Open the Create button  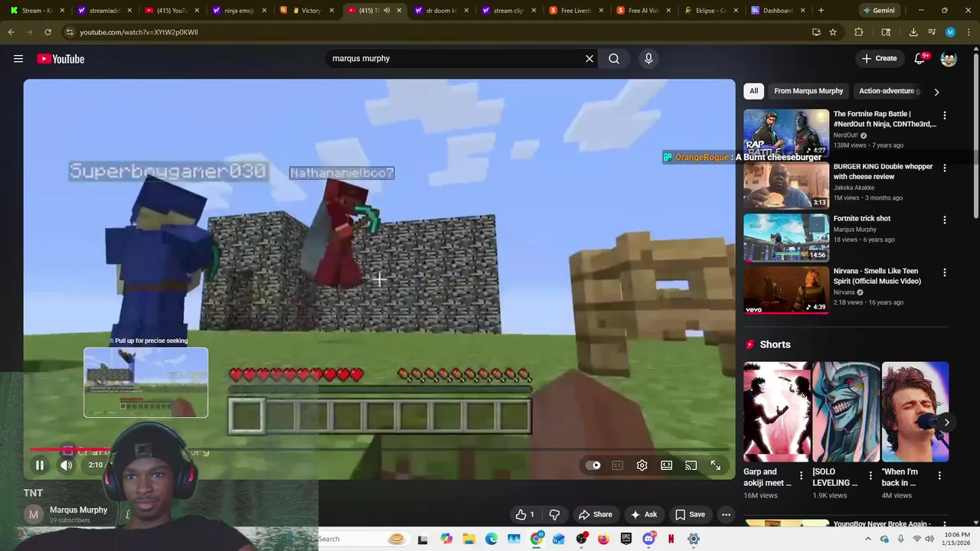pyautogui.click(x=879, y=59)
